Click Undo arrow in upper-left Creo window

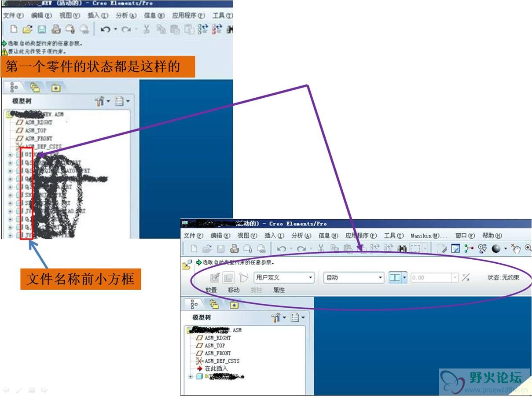point(105,29)
